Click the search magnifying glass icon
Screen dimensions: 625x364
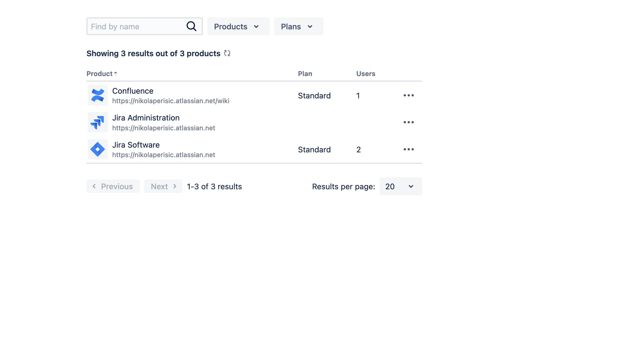point(191,26)
